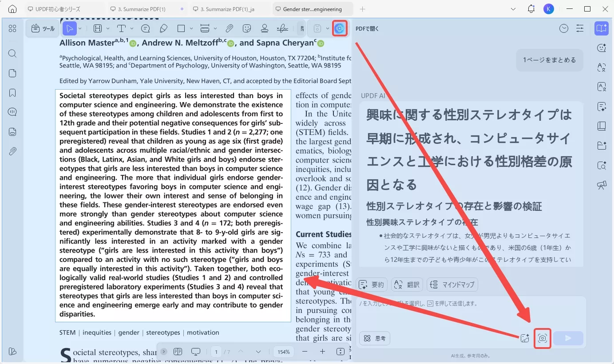Select the signature tool

click(283, 28)
